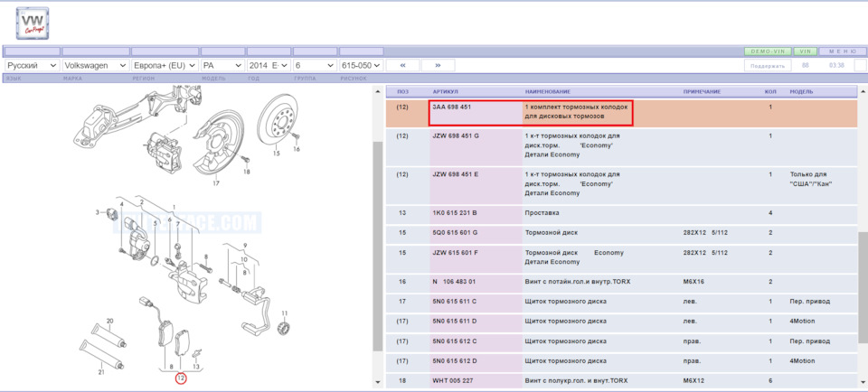Open the МЕНЮ button
868x392 pixels.
coord(842,51)
